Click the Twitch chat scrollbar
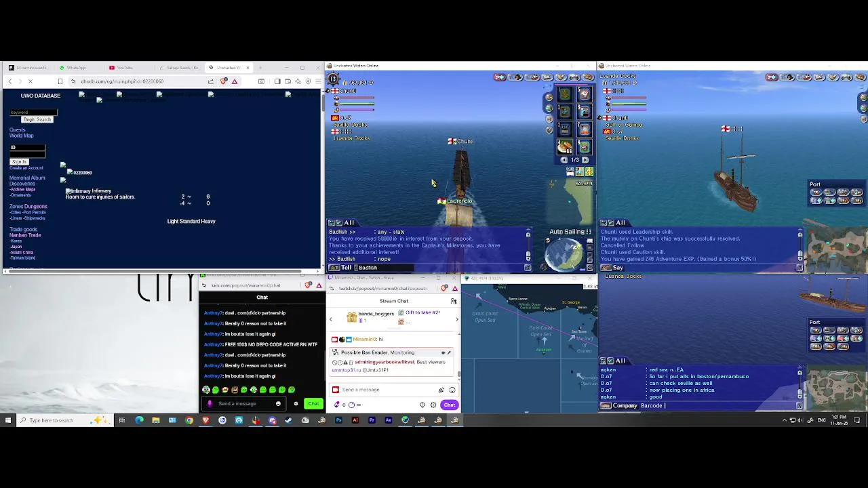The image size is (868, 488). point(459,373)
